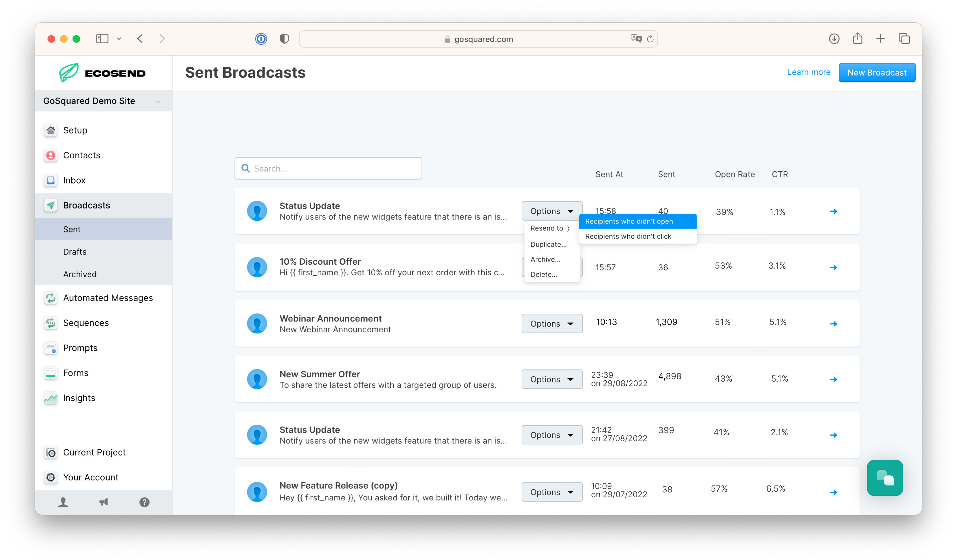Click the Sequences sidebar icon
Viewport: 957px width, 560px height.
(50, 323)
